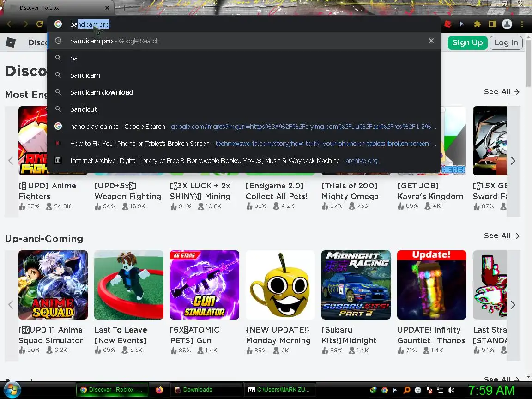
Task: Open 'How to Fix Your Phone' suggestion
Action: 244,144
